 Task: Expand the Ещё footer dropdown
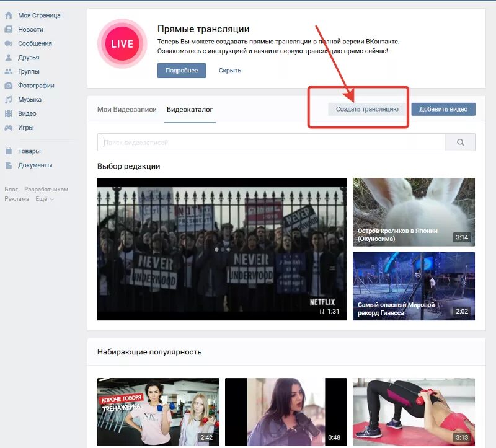(x=45, y=199)
